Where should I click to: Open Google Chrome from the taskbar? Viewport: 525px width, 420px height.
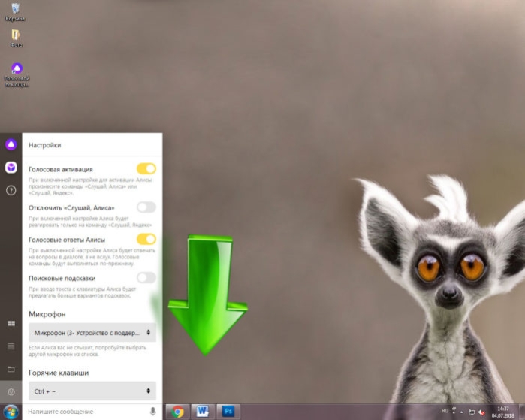tap(177, 412)
